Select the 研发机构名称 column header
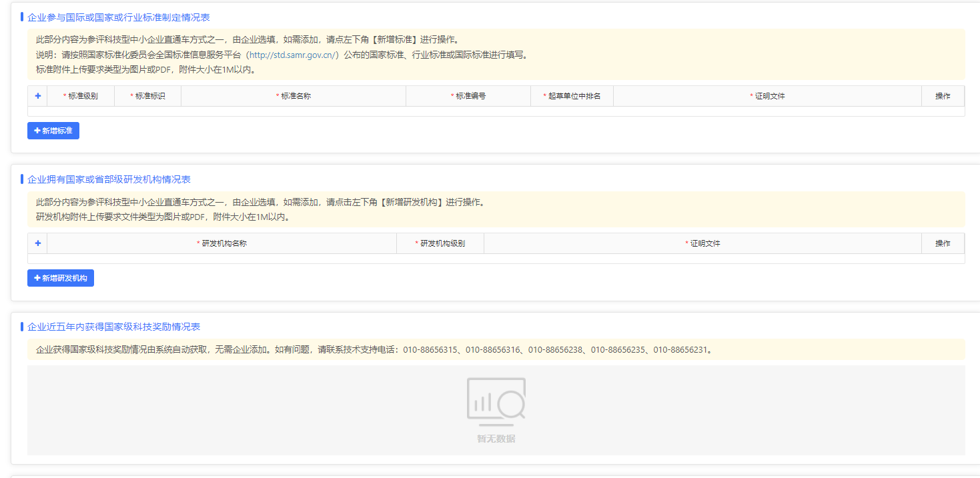 point(222,243)
